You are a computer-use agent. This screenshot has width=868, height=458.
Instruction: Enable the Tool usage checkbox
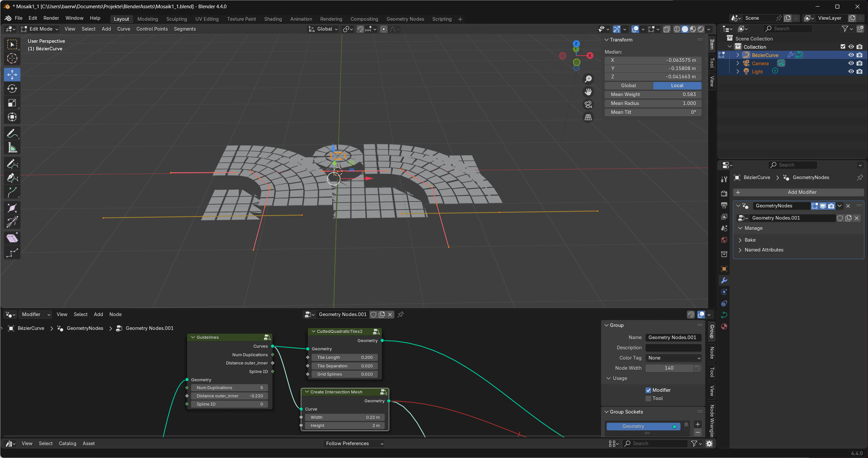tap(648, 398)
